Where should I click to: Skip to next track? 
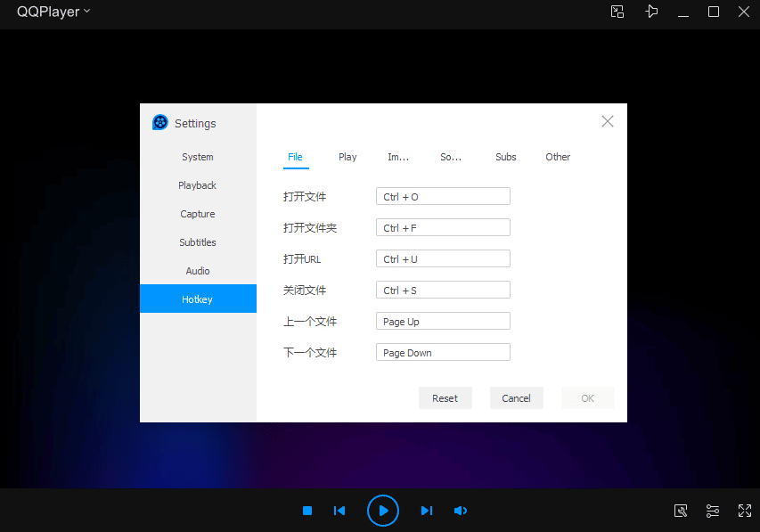point(427,511)
